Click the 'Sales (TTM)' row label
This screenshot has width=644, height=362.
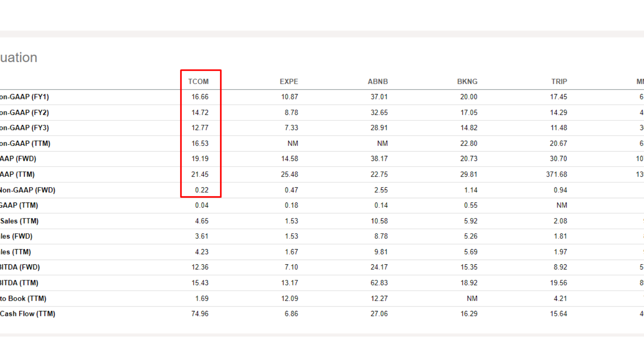click(x=19, y=221)
